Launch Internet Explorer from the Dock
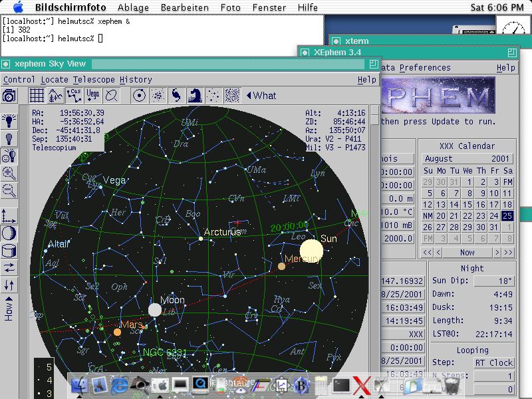The height and width of the screenshot is (399, 532). (120, 386)
